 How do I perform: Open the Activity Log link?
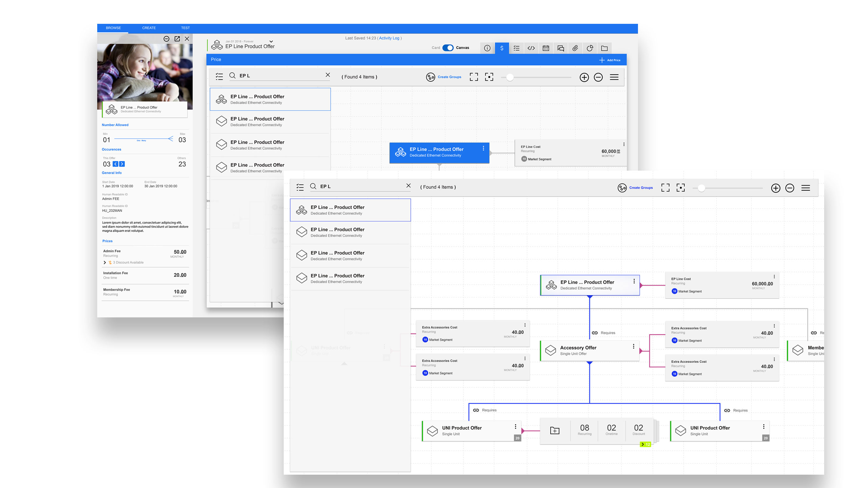coord(389,38)
